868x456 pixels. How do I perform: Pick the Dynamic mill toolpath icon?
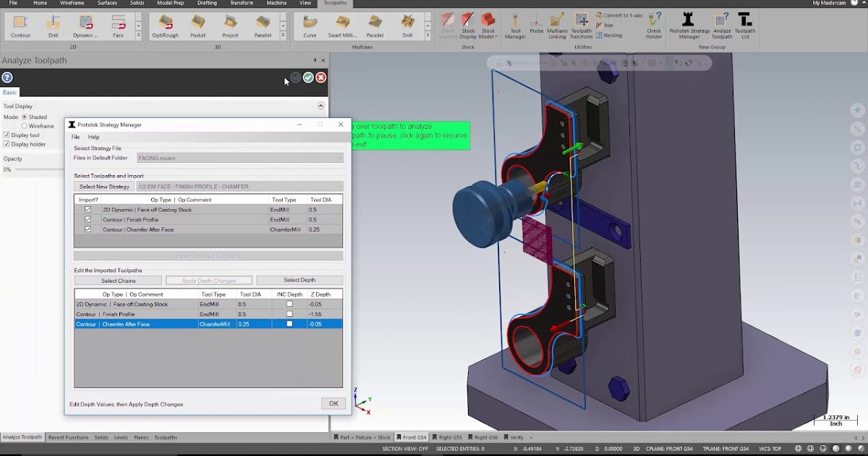tap(85, 26)
